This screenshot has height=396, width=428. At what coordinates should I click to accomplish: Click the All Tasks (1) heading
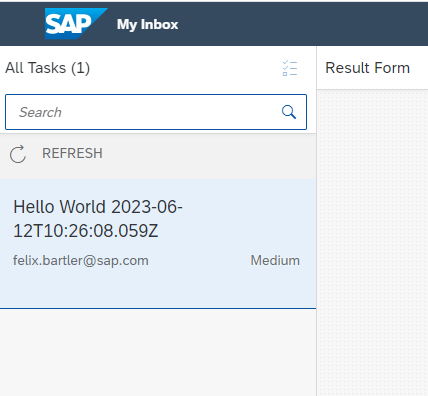[47, 68]
